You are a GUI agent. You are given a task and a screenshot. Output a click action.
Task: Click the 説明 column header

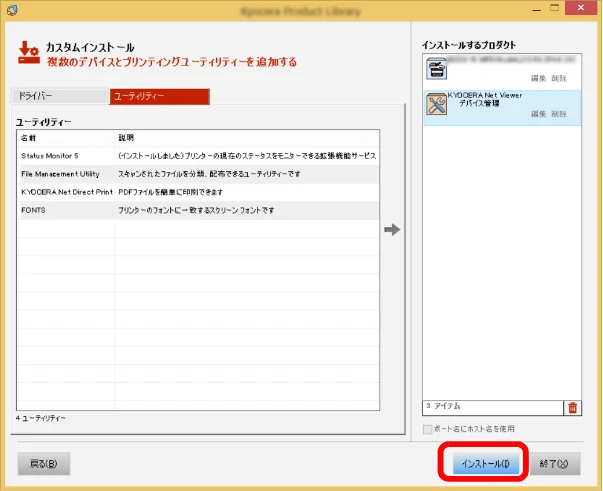click(247, 138)
